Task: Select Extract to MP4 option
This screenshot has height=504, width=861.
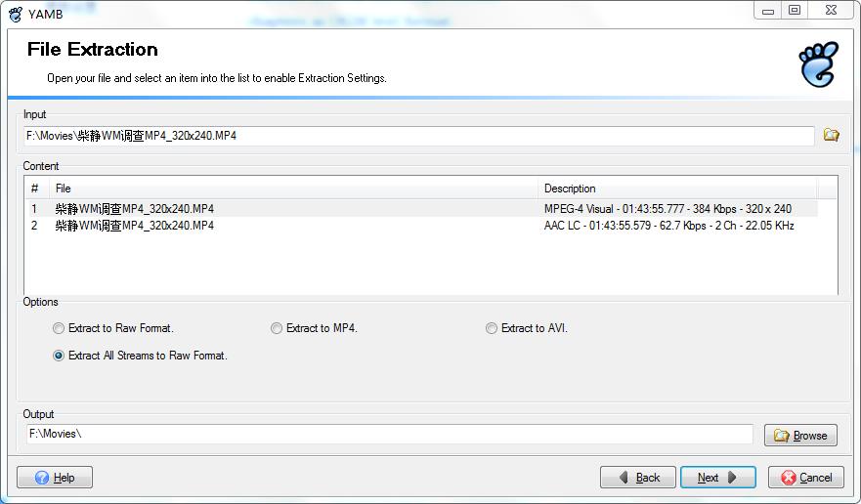Action: (x=277, y=328)
